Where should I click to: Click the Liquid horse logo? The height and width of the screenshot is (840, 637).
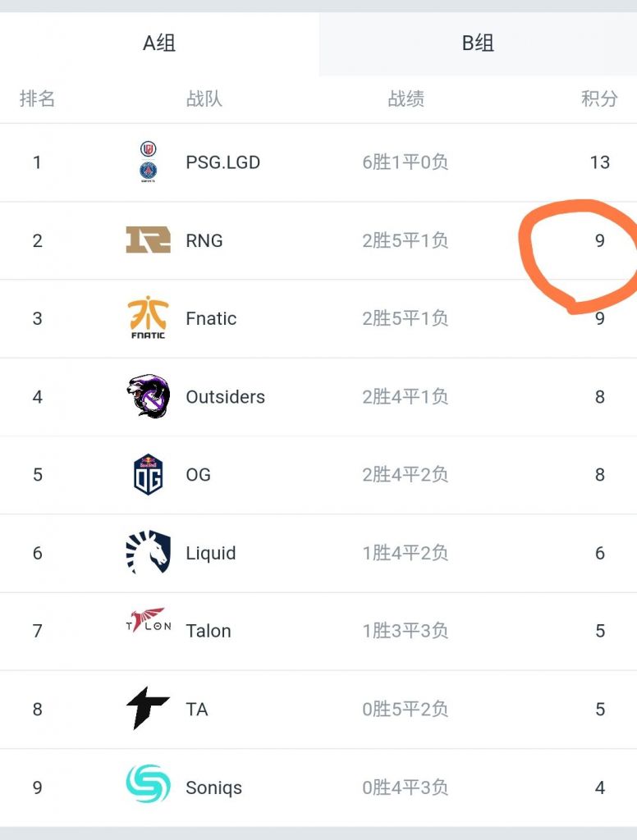[148, 552]
